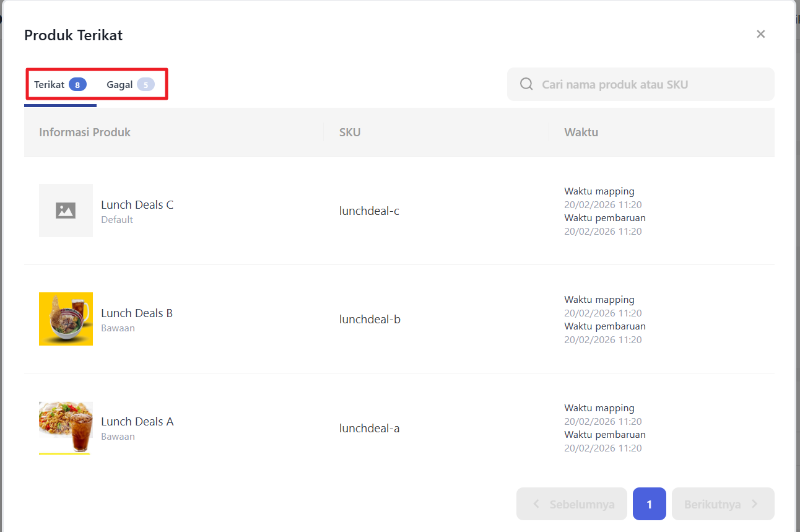Close the Produk Terikat dialog
Image resolution: width=800 pixels, height=532 pixels.
pos(760,34)
